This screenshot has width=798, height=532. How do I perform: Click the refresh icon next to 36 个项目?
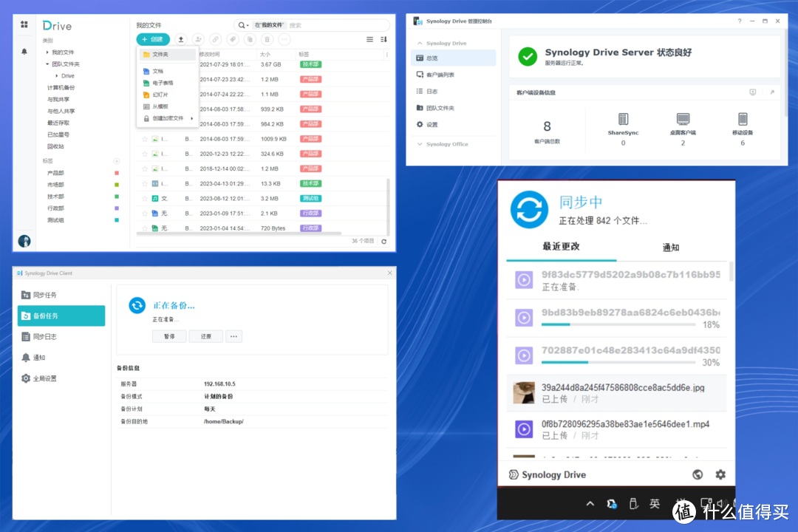(383, 241)
